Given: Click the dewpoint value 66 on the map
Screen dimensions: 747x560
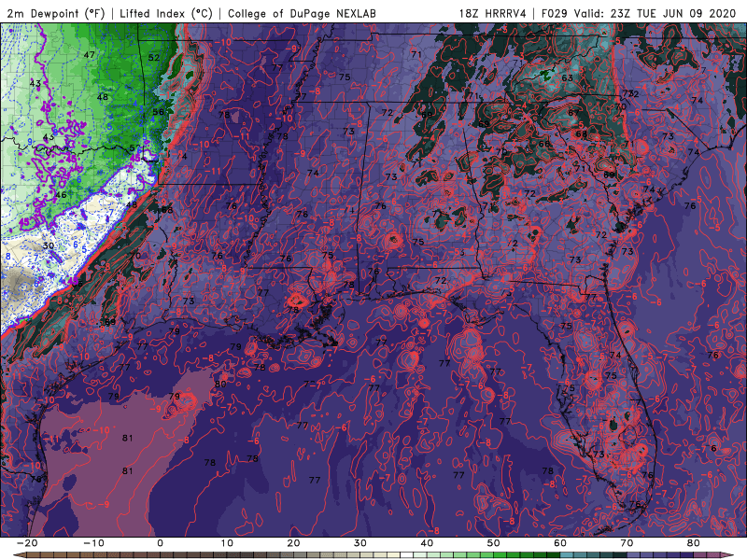Looking at the screenshot, I should (x=544, y=144).
